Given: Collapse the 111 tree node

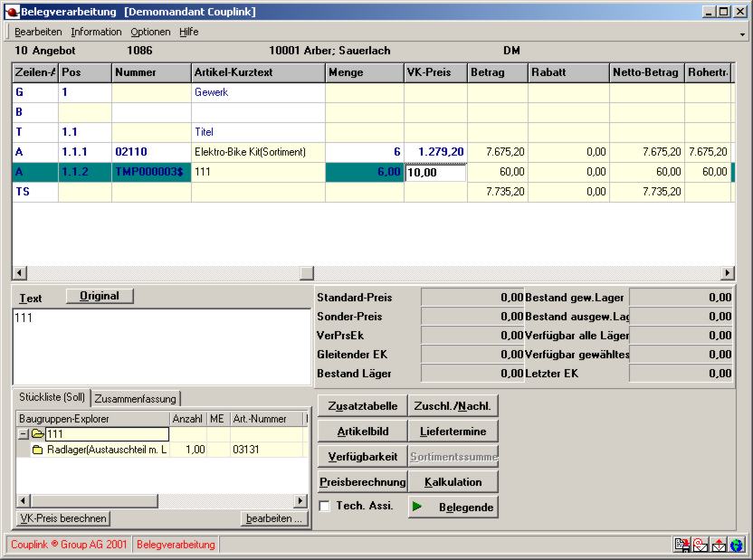Looking at the screenshot, I should coord(23,434).
